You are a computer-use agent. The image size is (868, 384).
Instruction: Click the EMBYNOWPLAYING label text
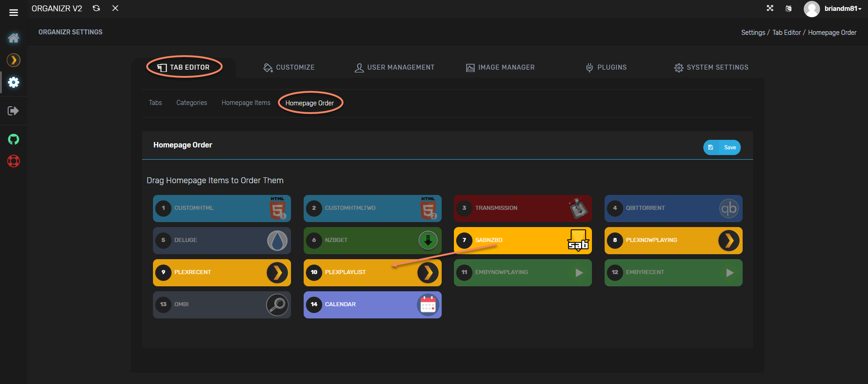click(501, 272)
